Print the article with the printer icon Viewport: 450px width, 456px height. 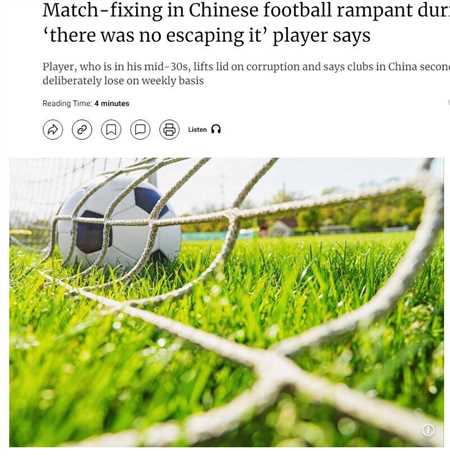pyautogui.click(x=169, y=129)
